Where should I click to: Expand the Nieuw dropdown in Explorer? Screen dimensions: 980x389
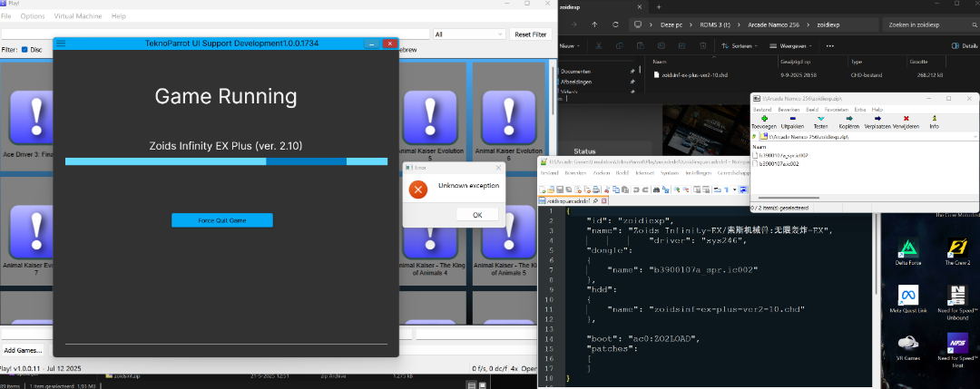[x=570, y=46]
